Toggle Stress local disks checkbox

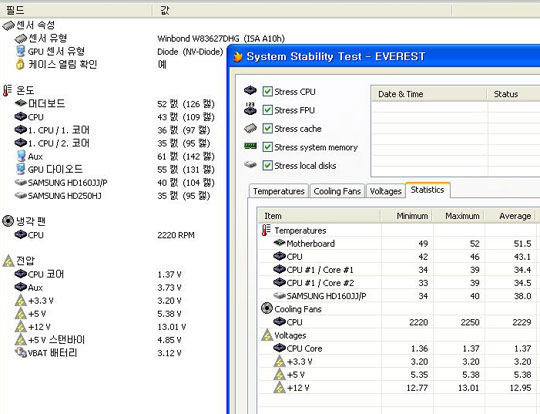click(x=267, y=166)
